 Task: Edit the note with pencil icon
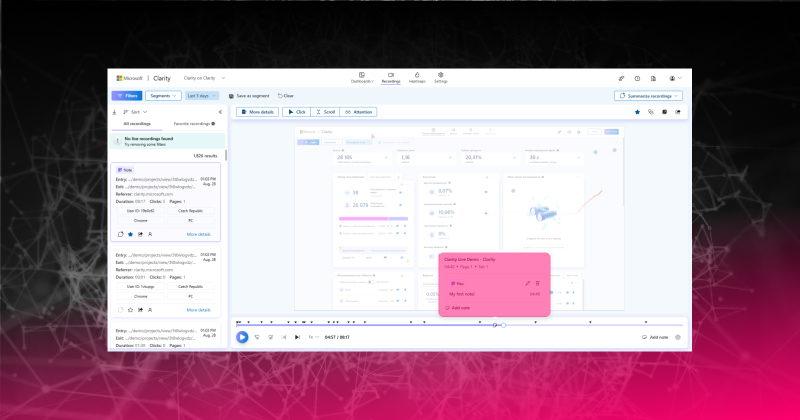(528, 283)
